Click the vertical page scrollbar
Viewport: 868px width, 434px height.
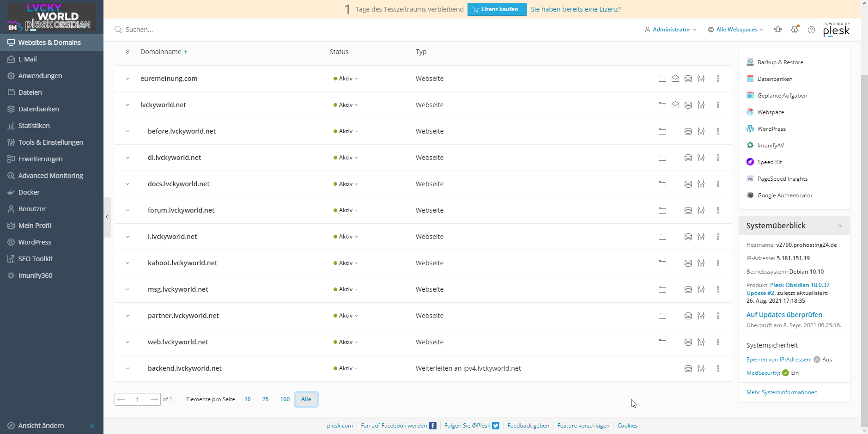[x=864, y=231]
